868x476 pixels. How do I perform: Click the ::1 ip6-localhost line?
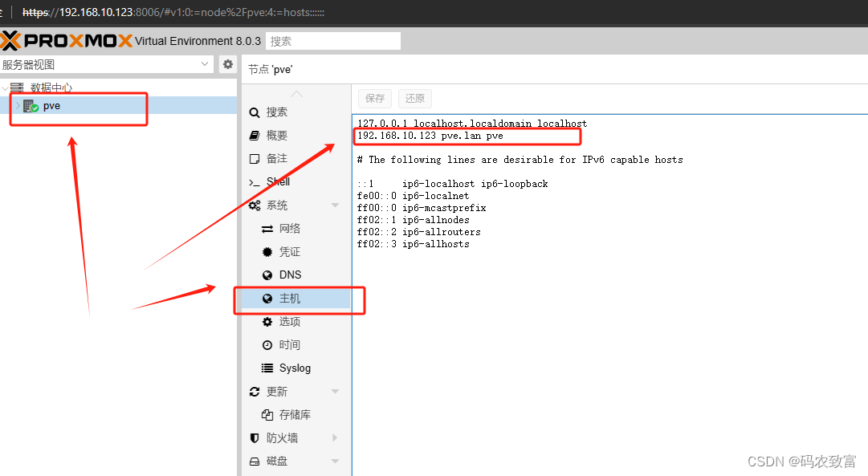pyautogui.click(x=452, y=184)
